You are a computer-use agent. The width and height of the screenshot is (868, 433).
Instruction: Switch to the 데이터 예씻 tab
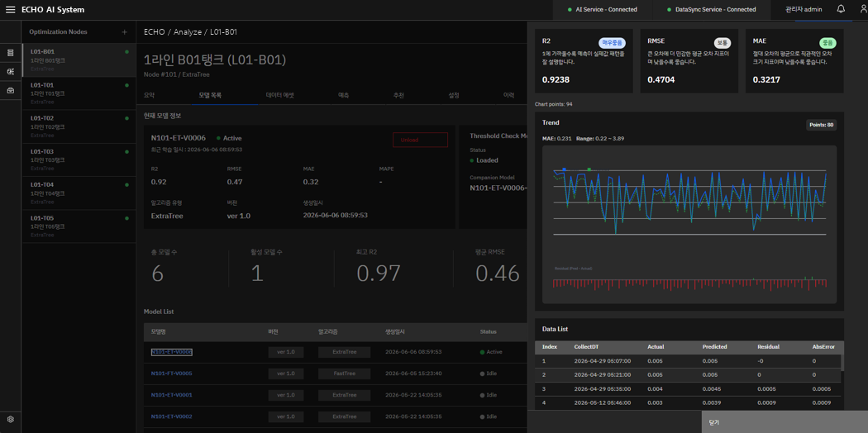[x=280, y=95]
